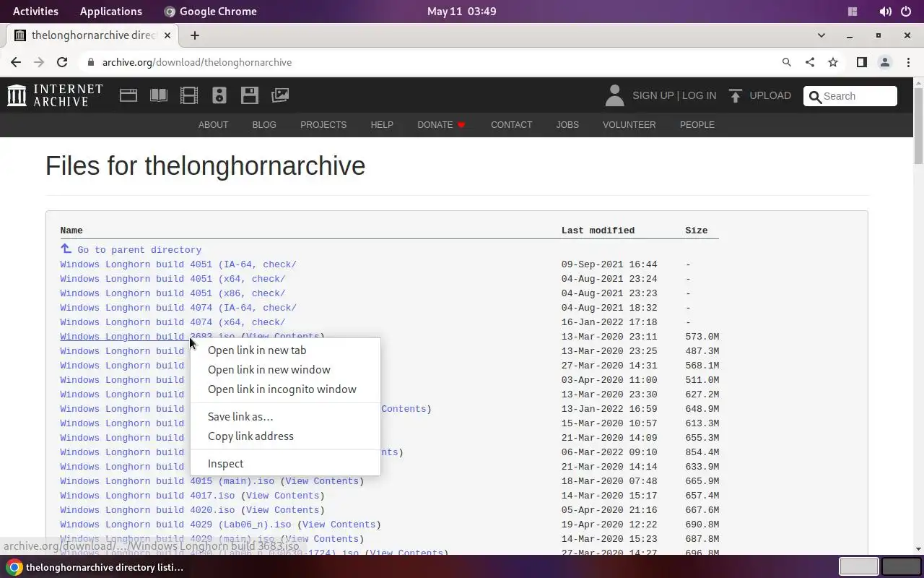Open build 4051 (x86, check/ folder

click(x=173, y=293)
